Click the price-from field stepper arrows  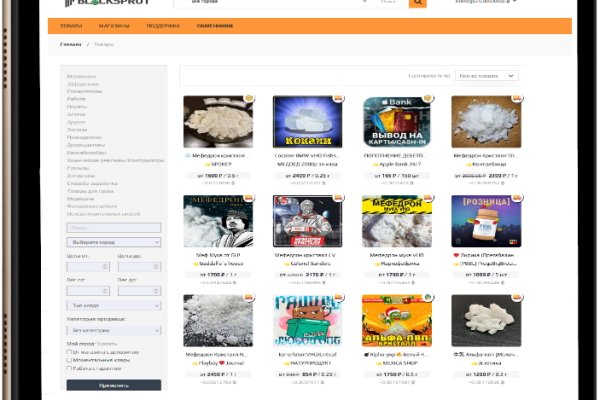(106, 267)
